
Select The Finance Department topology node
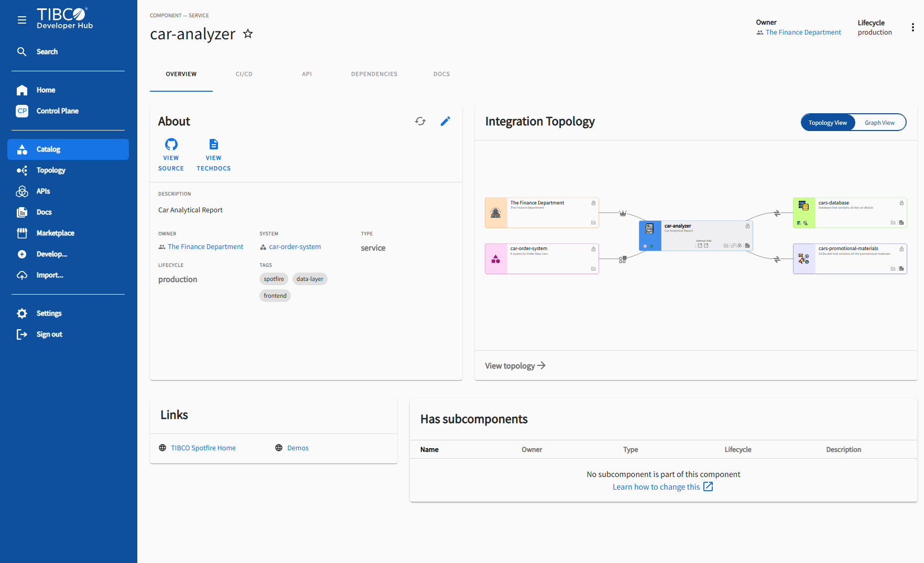[x=542, y=213]
